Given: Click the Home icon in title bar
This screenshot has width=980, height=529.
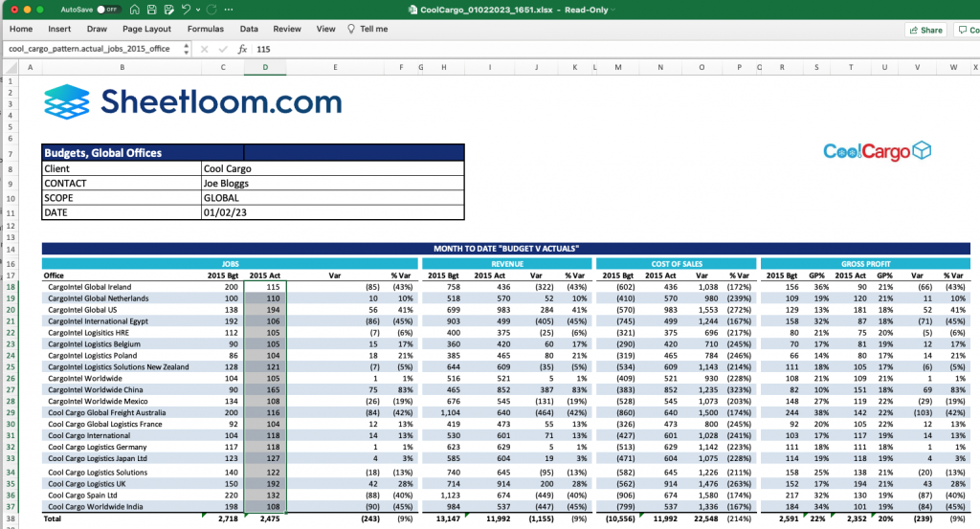Looking at the screenshot, I should 134,10.
